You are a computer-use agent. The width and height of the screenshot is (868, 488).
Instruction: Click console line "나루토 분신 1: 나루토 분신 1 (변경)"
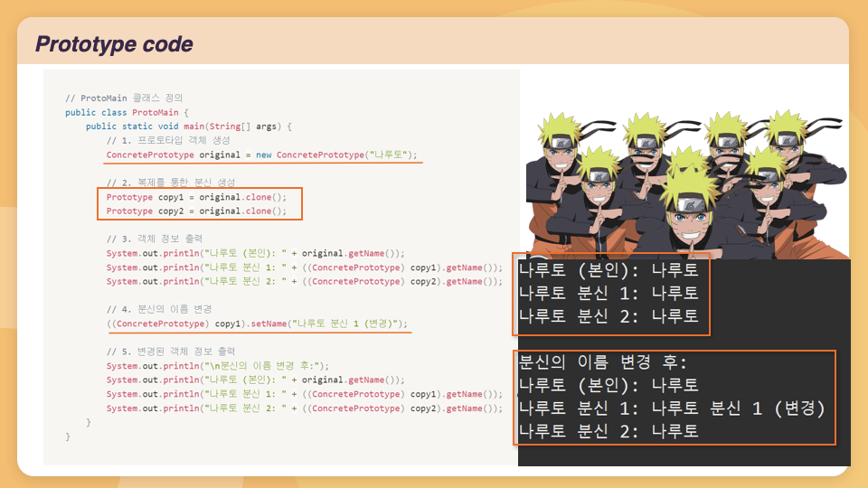(x=672, y=408)
